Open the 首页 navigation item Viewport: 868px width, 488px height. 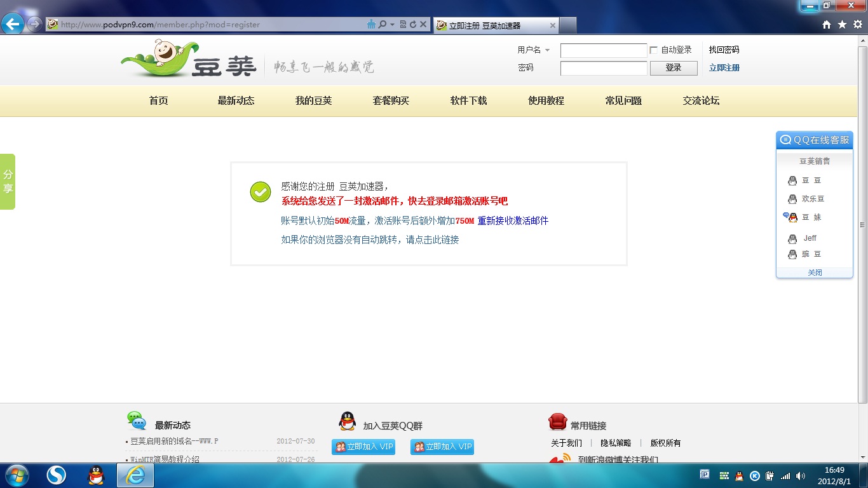pos(159,100)
